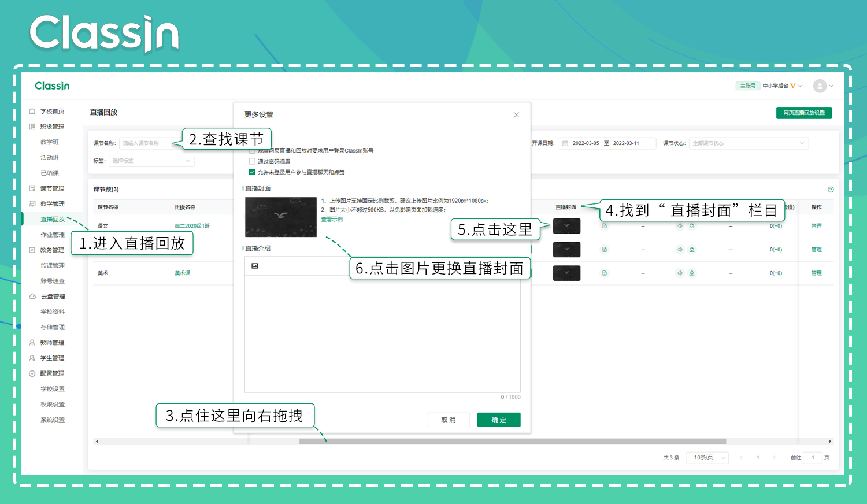Click the 取消 button in dialog
This screenshot has height=504, width=867.
pos(448,420)
